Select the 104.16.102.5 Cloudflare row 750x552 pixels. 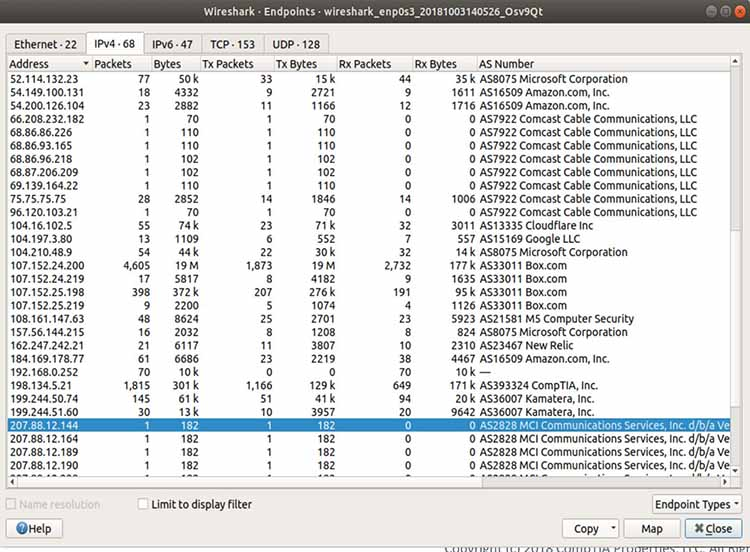click(369, 226)
